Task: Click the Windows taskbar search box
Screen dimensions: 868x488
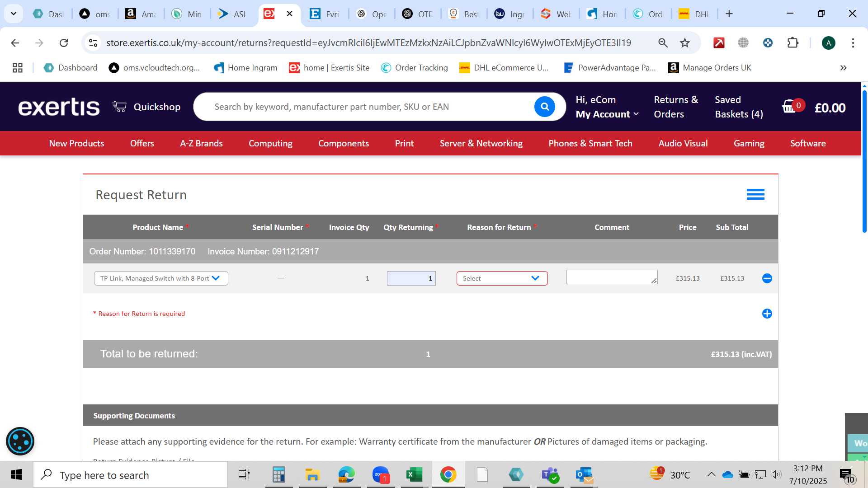Action: point(130,474)
